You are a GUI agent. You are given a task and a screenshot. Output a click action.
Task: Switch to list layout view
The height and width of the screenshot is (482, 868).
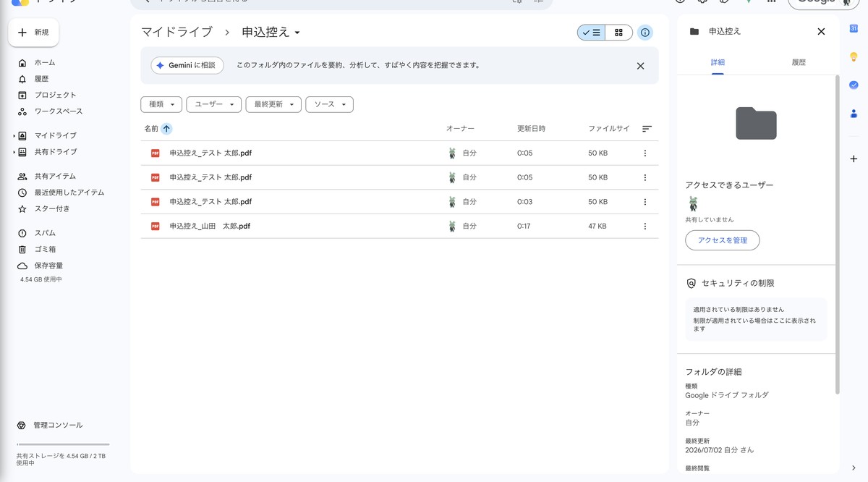[x=592, y=33]
